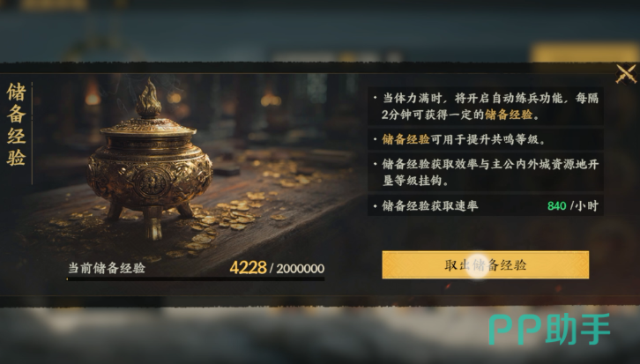Click the 4228 current experience number
Screen dimensions: 640x364
click(x=249, y=268)
